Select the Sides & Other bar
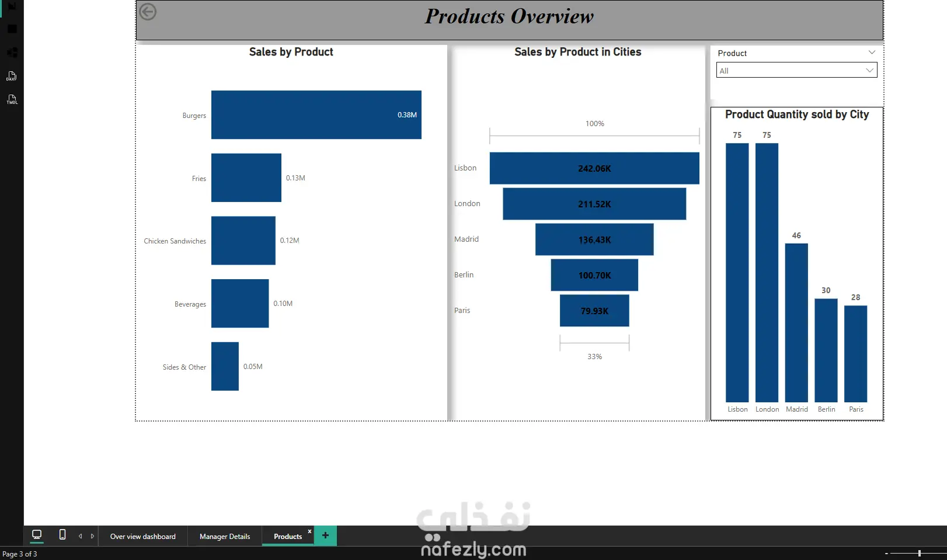 coord(225,366)
